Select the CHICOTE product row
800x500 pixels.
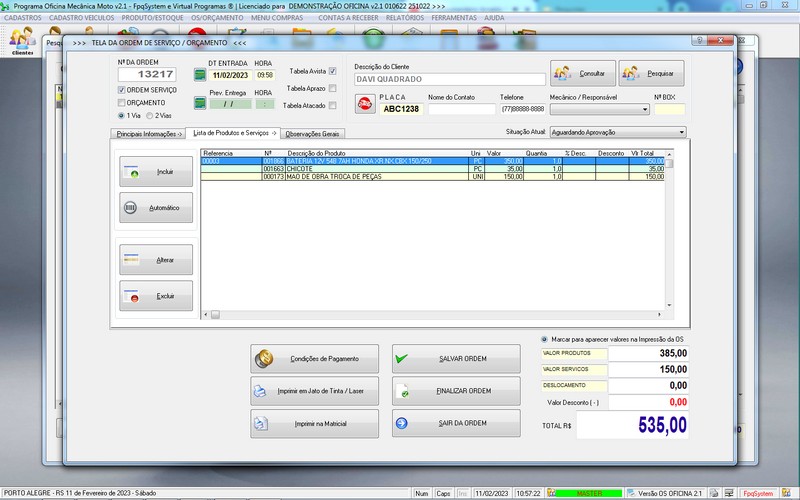[x=433, y=168]
